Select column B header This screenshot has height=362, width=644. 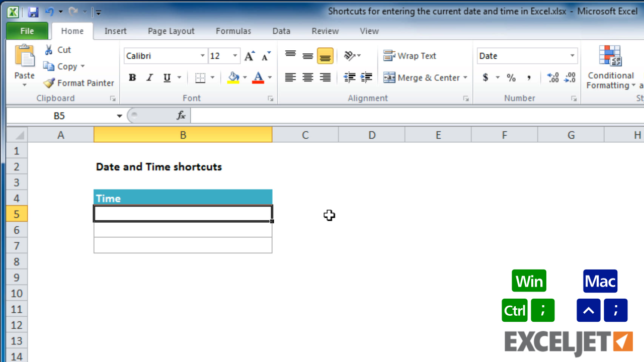tap(183, 135)
